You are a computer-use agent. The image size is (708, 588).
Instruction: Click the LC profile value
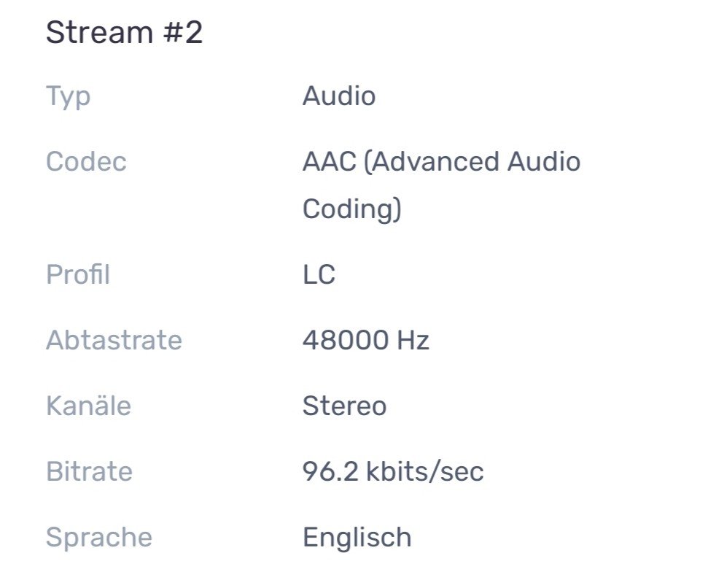(319, 275)
